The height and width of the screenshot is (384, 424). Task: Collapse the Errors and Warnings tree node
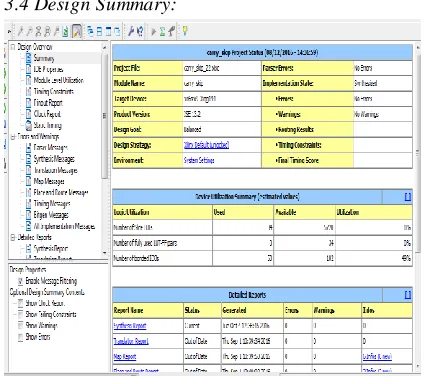point(13,136)
